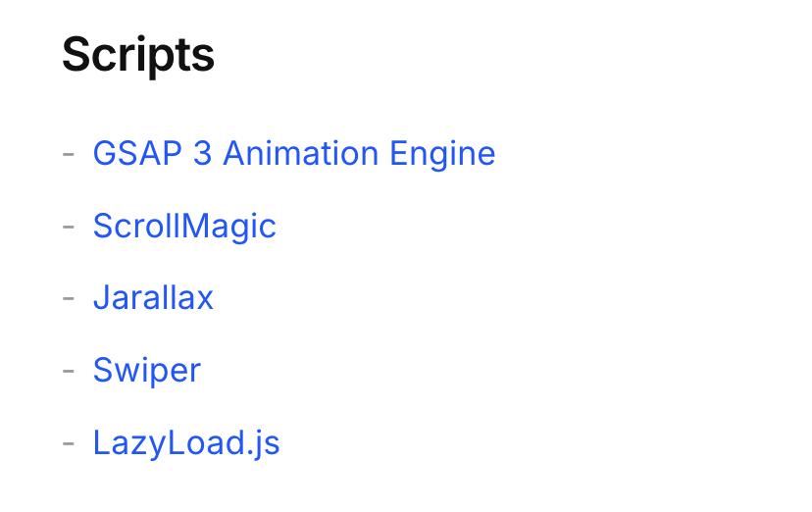The height and width of the screenshot is (512, 812).
Task: Click the dash bullet before ScrollMagic
Action: coord(69,227)
